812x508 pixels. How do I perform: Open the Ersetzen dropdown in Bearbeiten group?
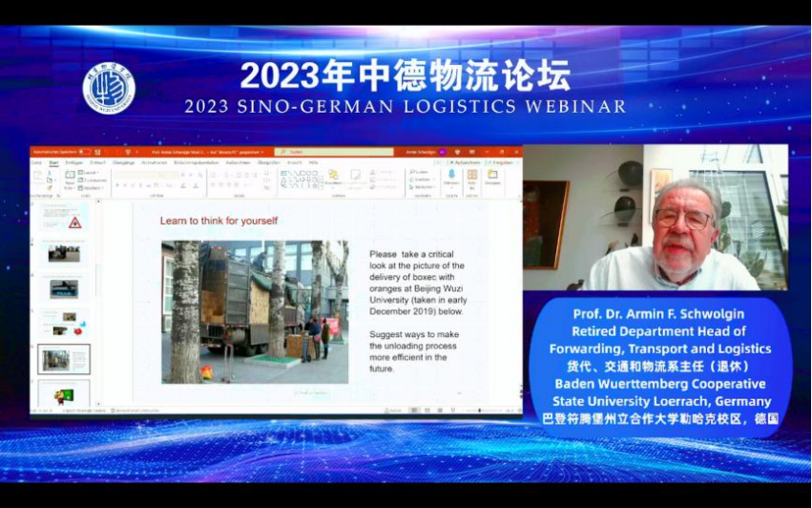422,180
